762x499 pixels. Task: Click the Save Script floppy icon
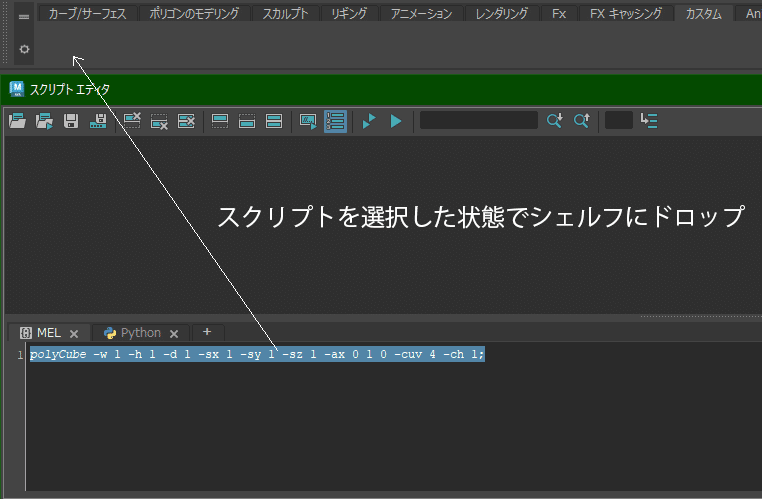tap(71, 121)
